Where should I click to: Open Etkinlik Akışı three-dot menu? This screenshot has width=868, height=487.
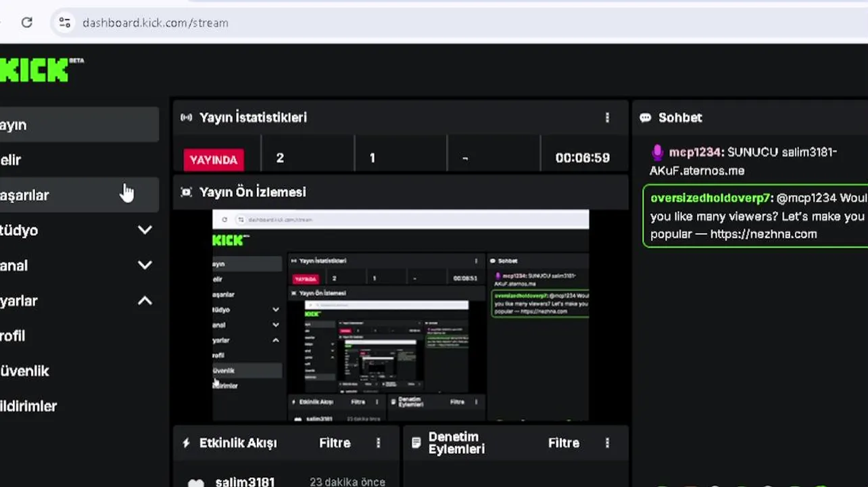click(378, 443)
